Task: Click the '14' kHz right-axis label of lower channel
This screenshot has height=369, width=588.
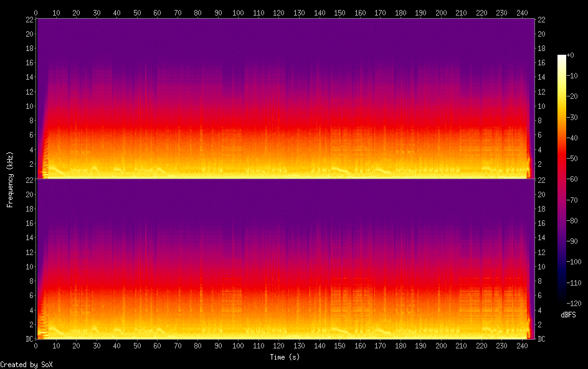Action: (x=541, y=238)
